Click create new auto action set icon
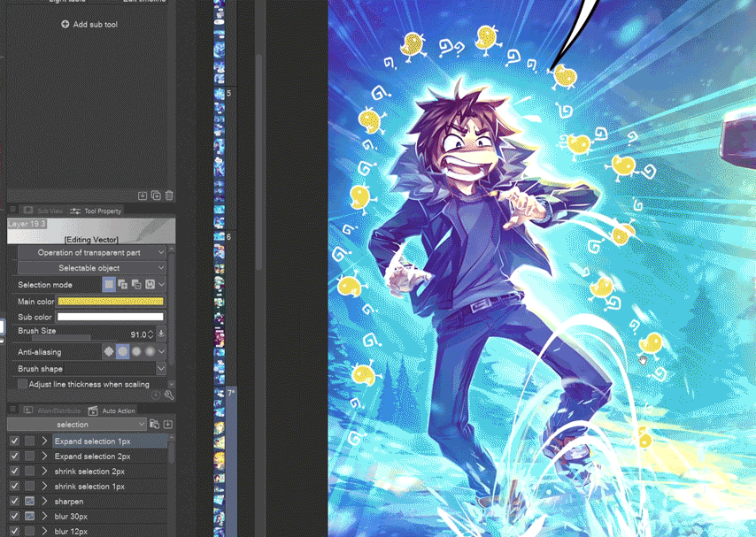 (x=154, y=424)
